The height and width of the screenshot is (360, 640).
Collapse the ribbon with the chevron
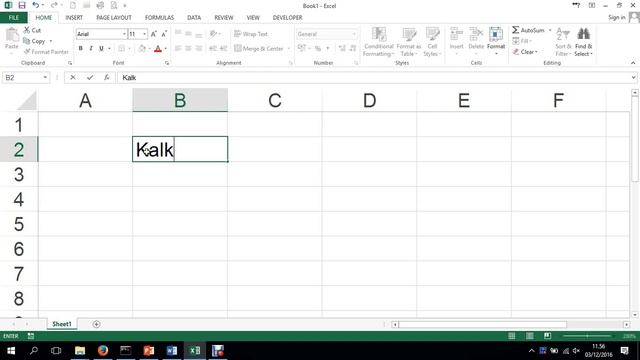click(x=633, y=63)
